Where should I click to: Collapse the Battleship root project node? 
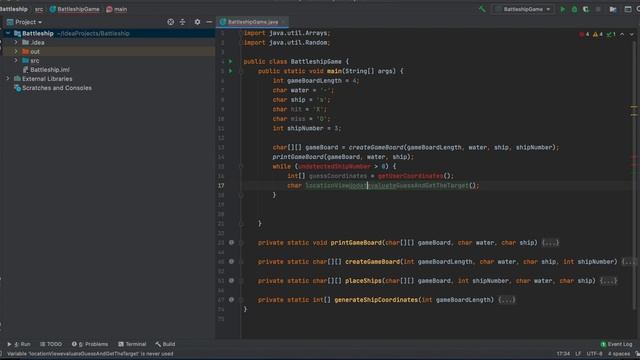coord(8,33)
